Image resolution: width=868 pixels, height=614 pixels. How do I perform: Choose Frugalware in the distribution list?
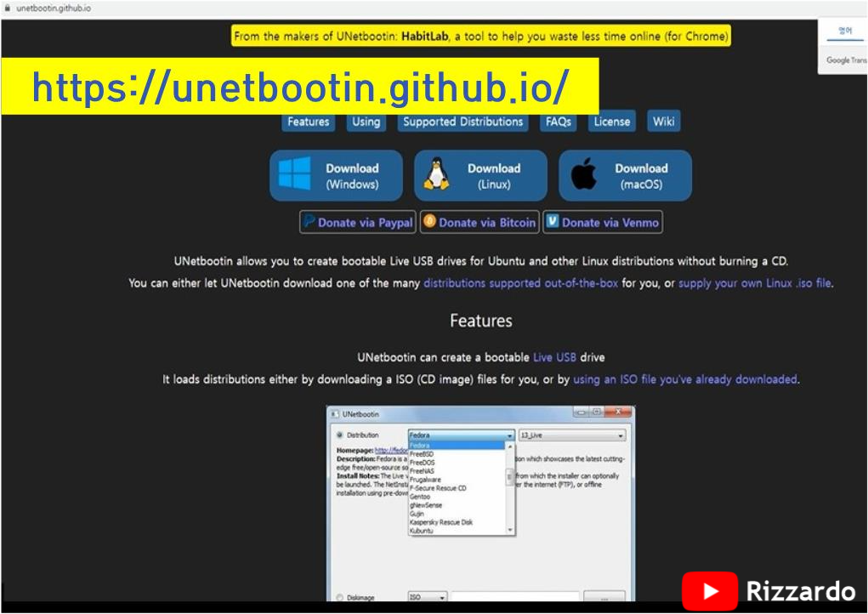[x=425, y=480]
